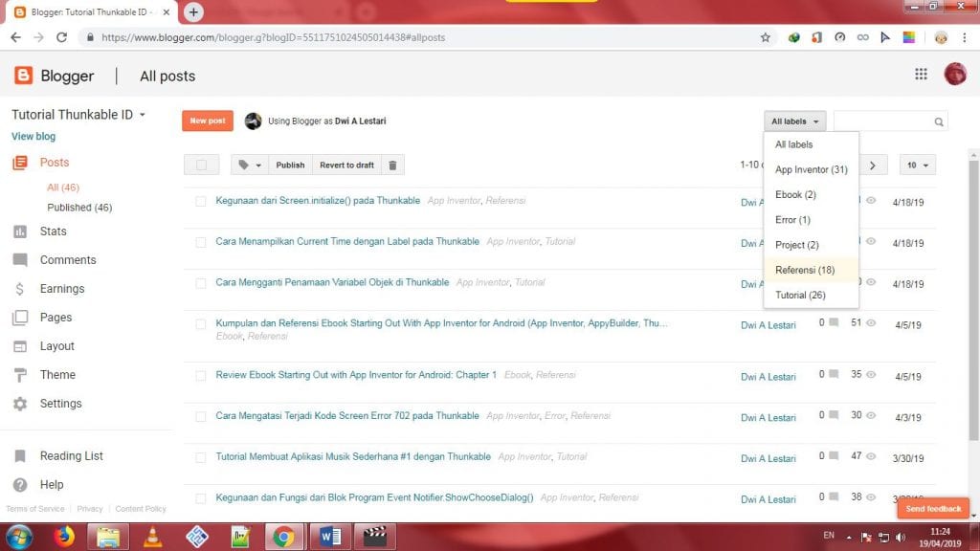Viewport: 980px width, 551px height.
Task: Open the Chrome menu three dots
Action: (965, 37)
